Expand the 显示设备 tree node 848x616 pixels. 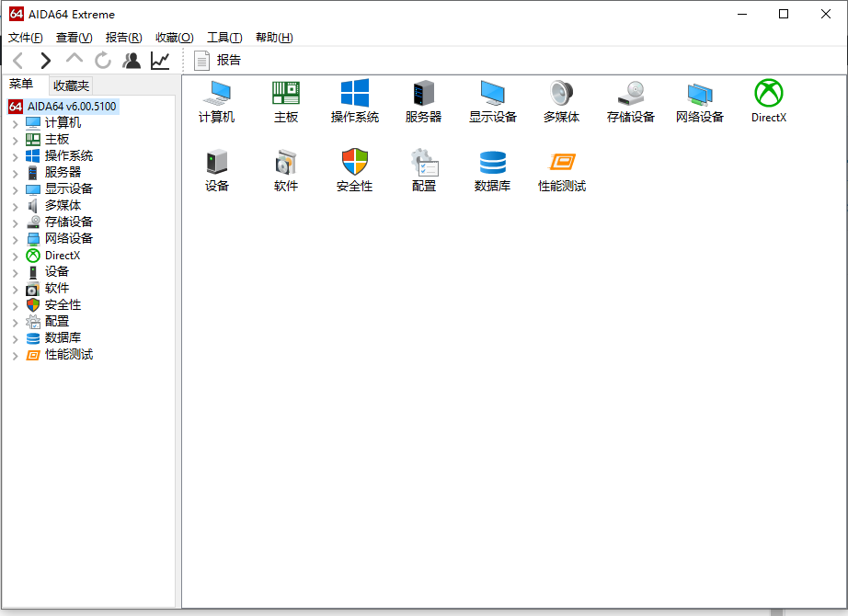[x=15, y=189]
